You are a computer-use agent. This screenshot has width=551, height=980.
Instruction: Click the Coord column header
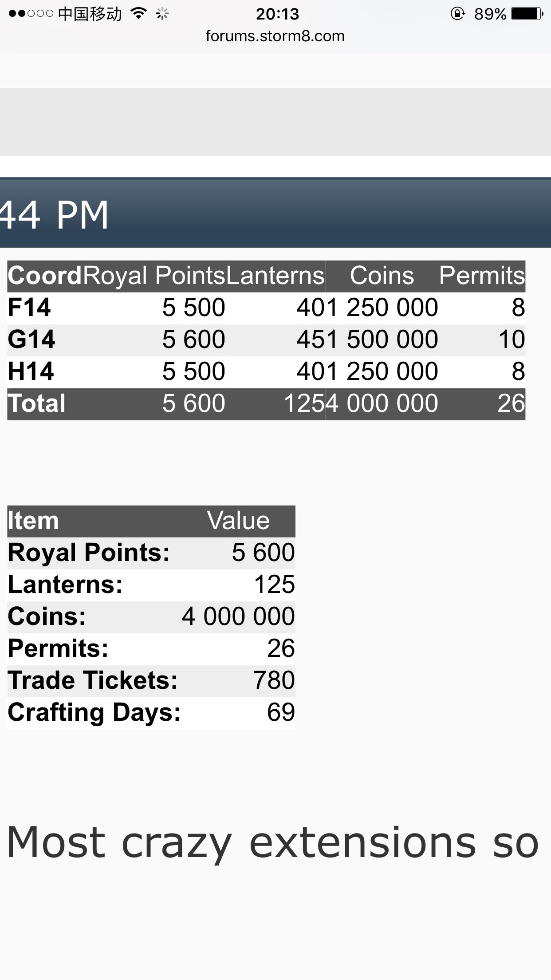click(45, 276)
